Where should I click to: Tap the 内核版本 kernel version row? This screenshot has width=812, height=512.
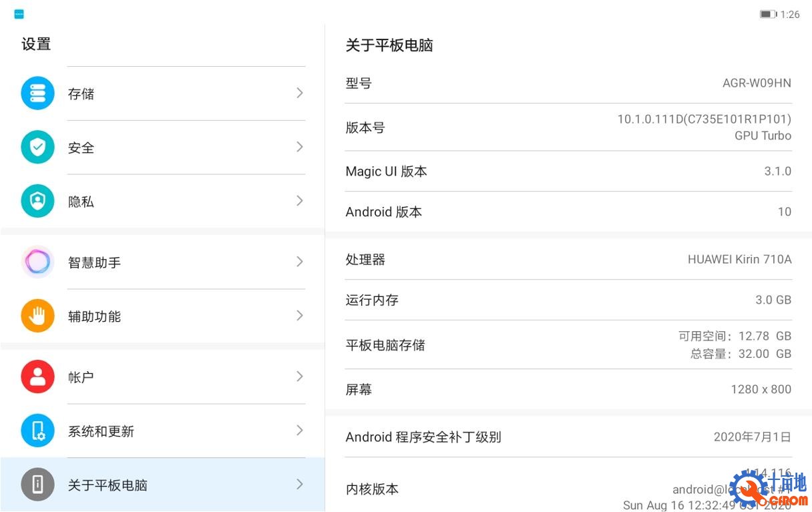point(568,489)
